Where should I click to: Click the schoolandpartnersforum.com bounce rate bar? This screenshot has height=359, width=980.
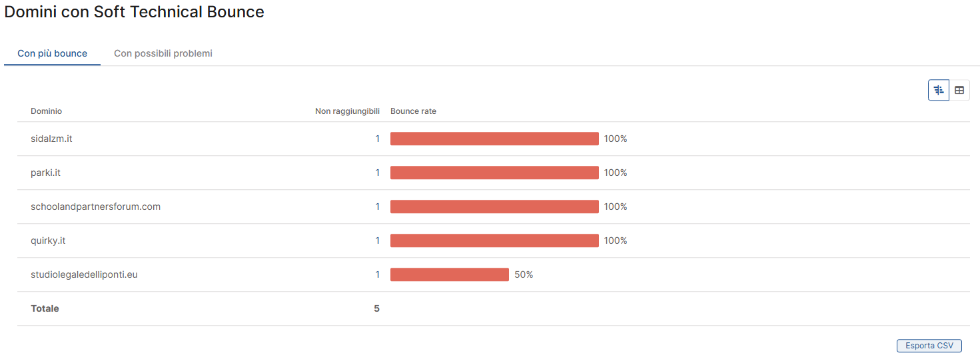(494, 206)
